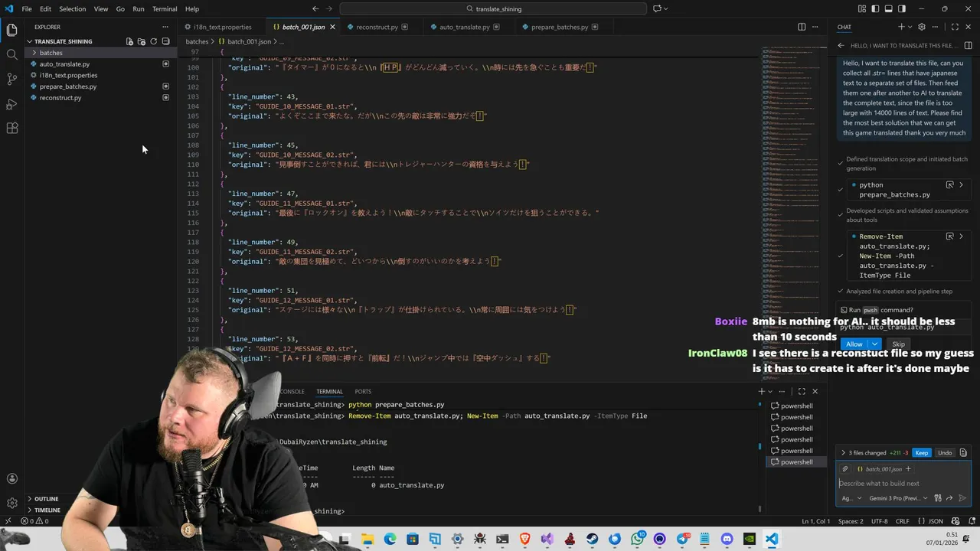Open the Accounts menu in activity bar
The height and width of the screenshot is (551, 980).
pyautogui.click(x=11, y=479)
